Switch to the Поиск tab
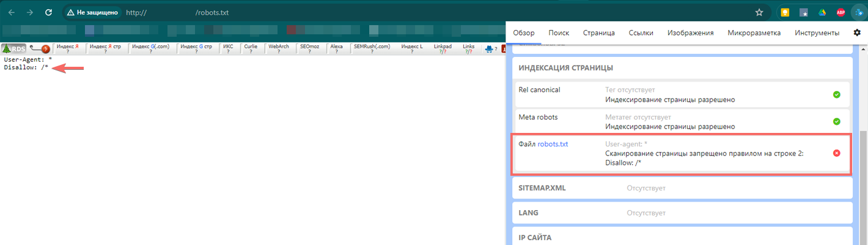Image resolution: width=868 pixels, height=245 pixels. point(559,32)
